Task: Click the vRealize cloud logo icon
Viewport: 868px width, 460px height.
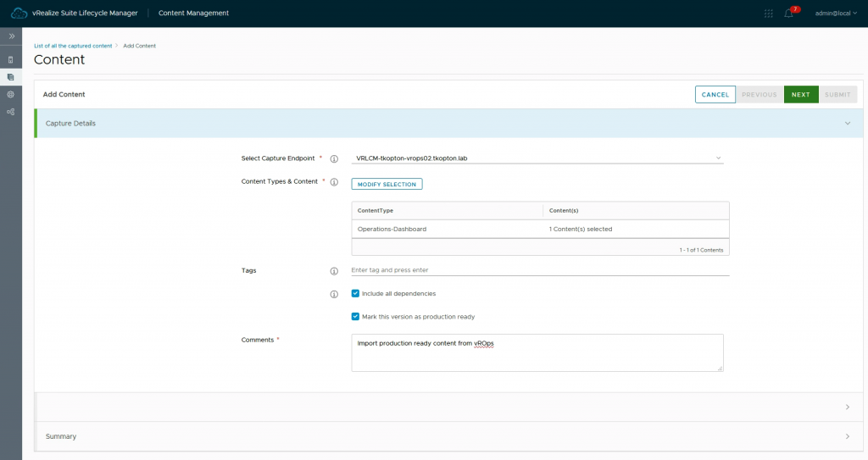Action: pyautogui.click(x=19, y=13)
